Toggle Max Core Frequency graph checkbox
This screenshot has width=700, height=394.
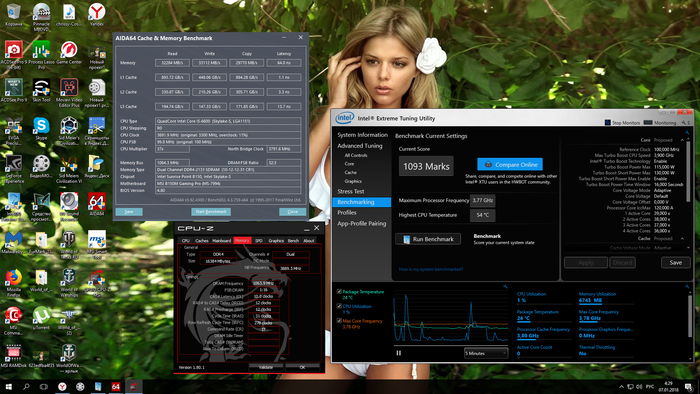point(339,321)
